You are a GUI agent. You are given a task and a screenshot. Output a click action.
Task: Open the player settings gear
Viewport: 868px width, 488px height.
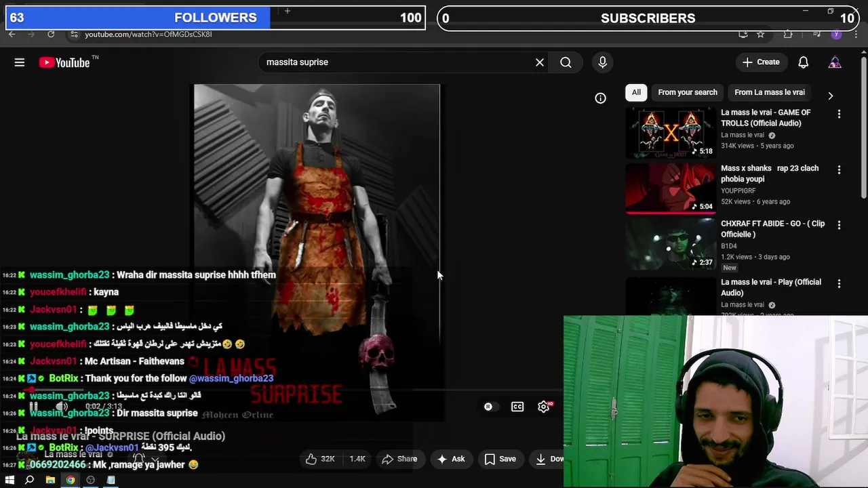(x=544, y=407)
